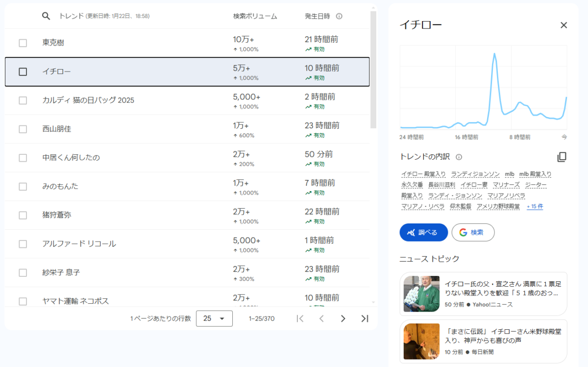Click the 10万+ volume of 東克樹

tap(244, 40)
